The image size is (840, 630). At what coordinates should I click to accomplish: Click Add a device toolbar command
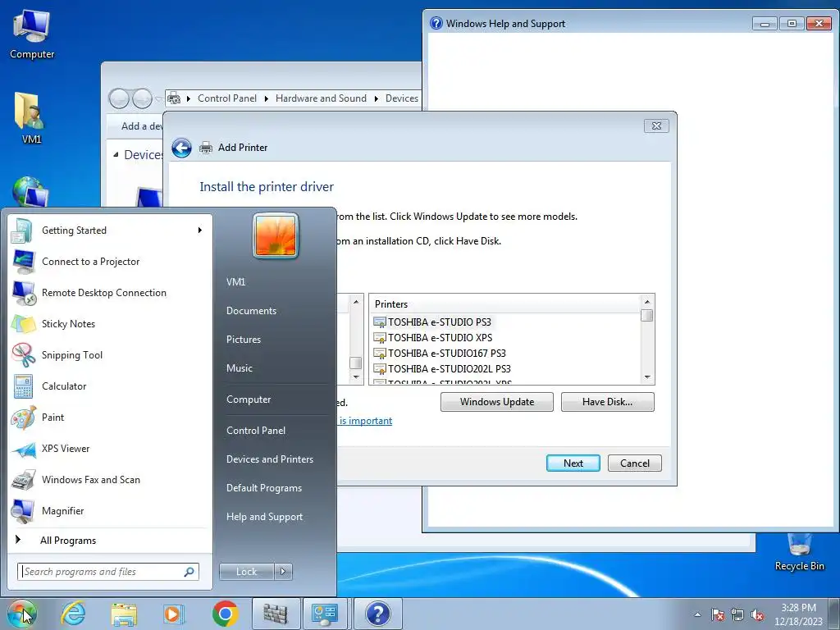click(x=142, y=126)
